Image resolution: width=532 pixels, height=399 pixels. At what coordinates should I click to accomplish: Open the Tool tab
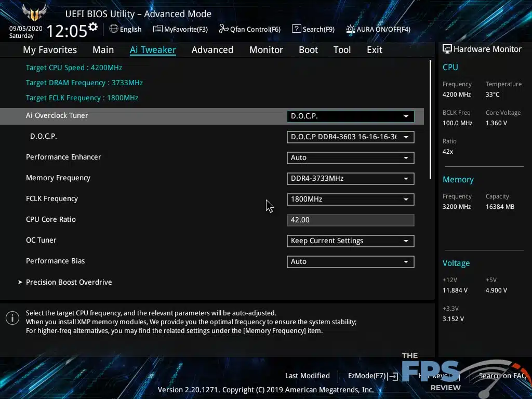pos(342,50)
